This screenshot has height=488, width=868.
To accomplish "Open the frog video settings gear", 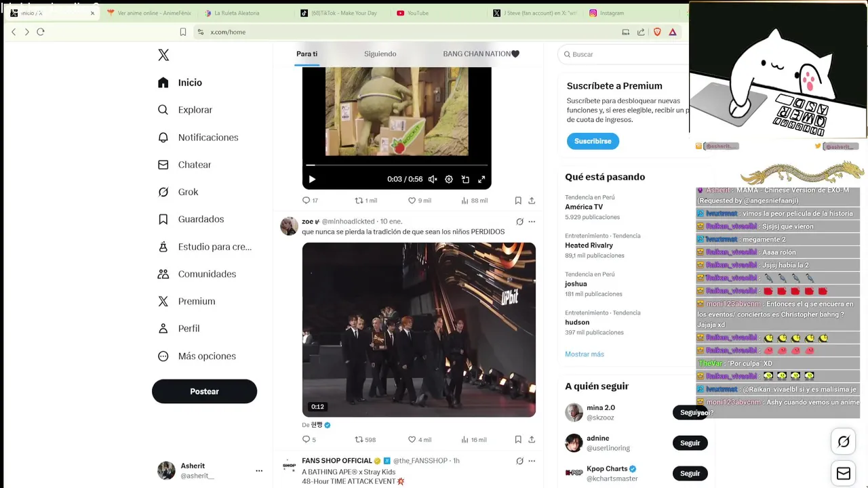I will pyautogui.click(x=449, y=180).
